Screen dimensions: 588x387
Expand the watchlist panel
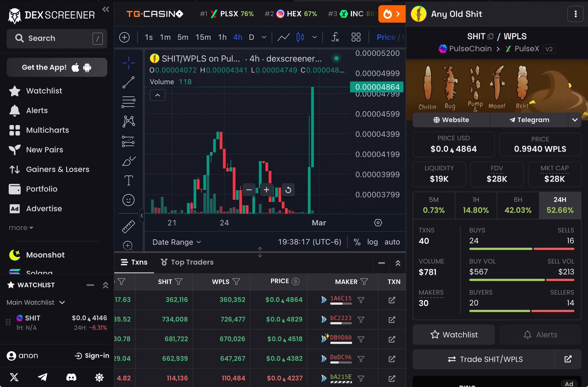(105, 285)
